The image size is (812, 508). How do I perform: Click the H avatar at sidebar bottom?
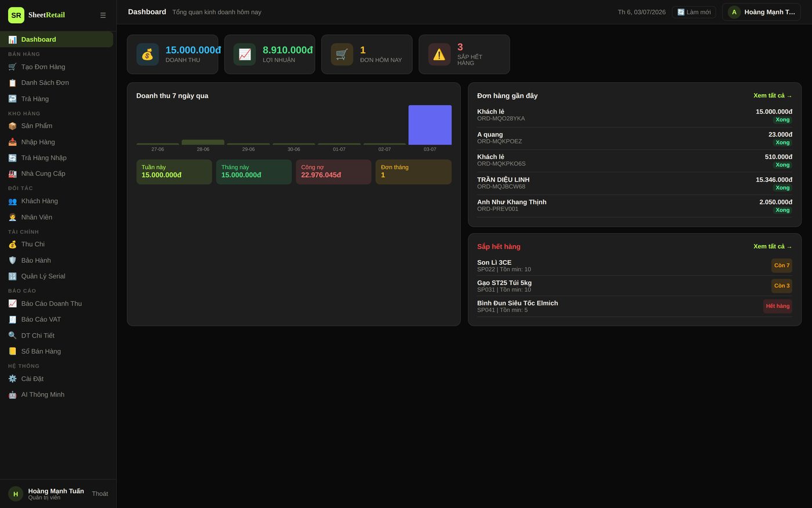(x=16, y=494)
